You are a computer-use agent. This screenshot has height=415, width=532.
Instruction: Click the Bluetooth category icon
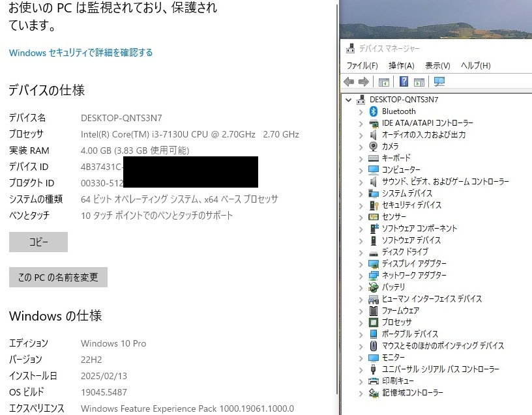click(x=373, y=111)
